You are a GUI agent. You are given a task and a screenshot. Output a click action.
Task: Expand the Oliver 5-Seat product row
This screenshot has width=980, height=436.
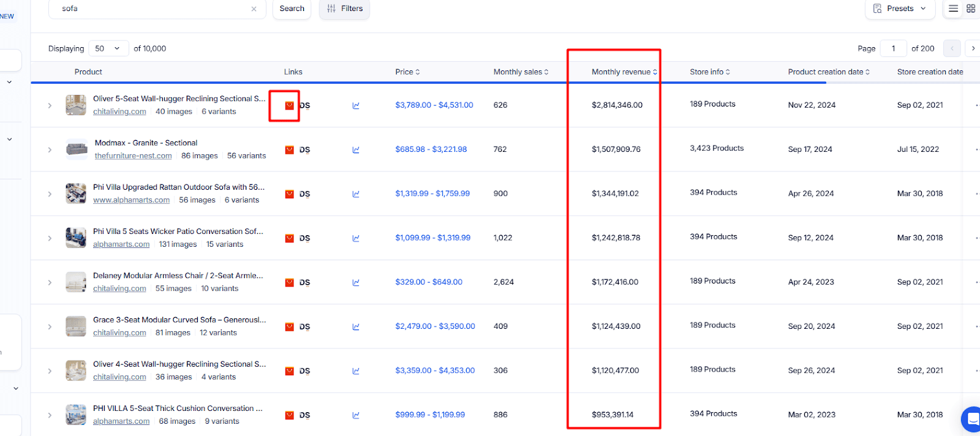point(50,106)
